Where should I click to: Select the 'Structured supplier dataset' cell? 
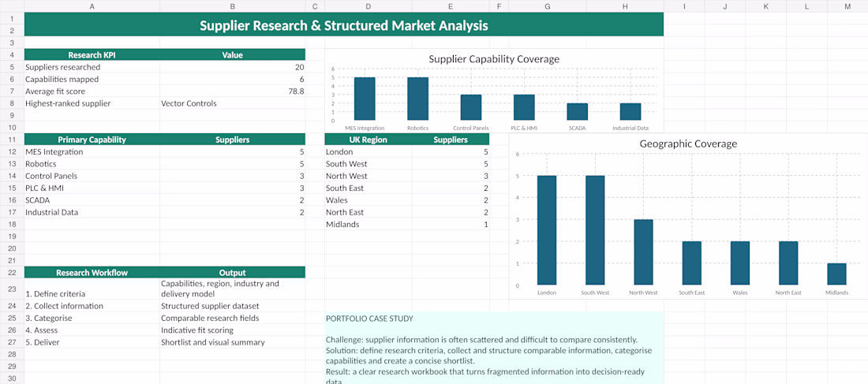click(x=233, y=306)
